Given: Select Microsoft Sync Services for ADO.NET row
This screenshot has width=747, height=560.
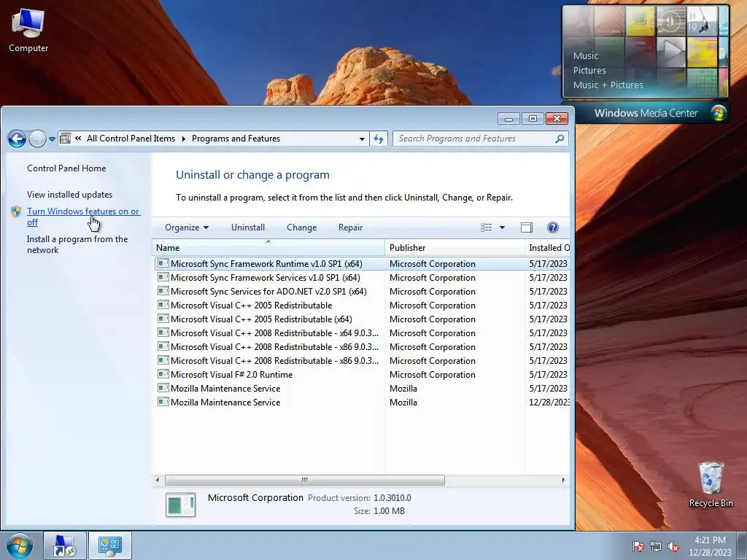Looking at the screenshot, I should pos(362,292).
